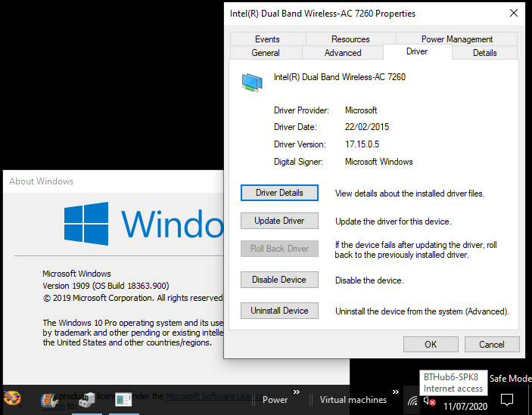Image resolution: width=532 pixels, height=415 pixels.
Task: Switch to the Resources tab
Action: pos(350,39)
